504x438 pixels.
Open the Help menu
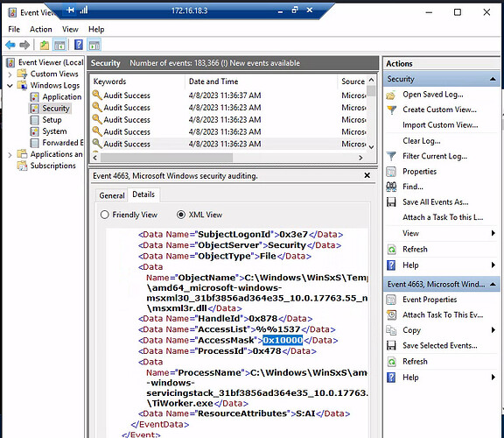click(x=96, y=29)
